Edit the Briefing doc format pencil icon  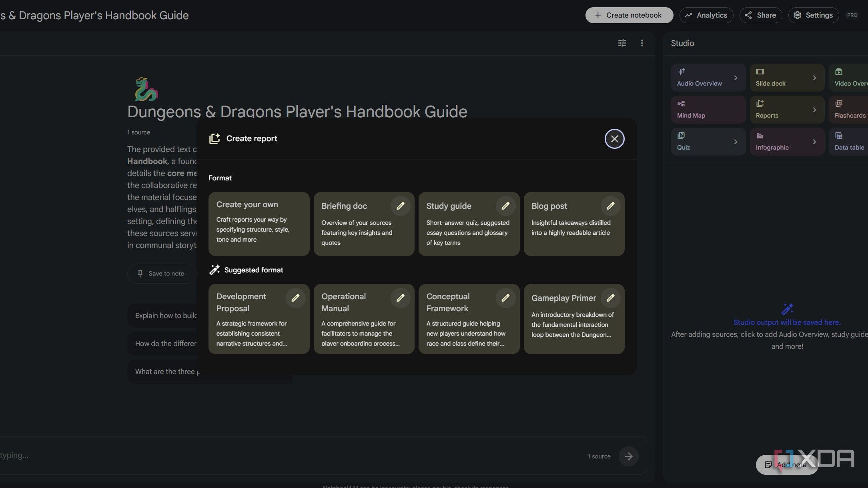pos(400,206)
